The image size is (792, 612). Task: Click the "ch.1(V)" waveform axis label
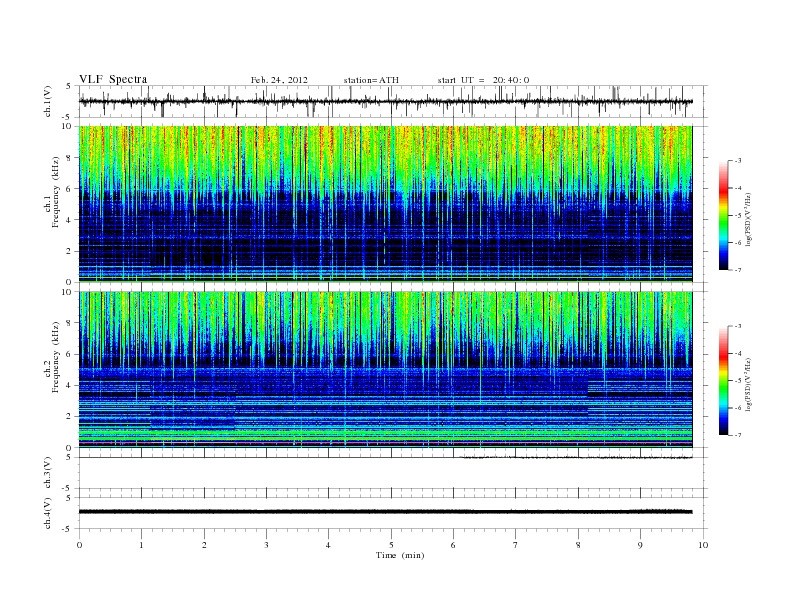[x=48, y=101]
